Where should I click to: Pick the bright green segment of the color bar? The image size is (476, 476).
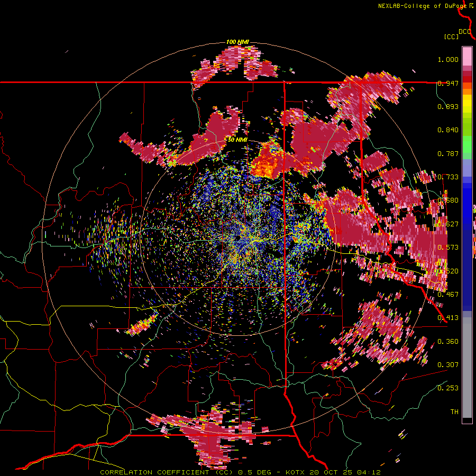point(467,144)
